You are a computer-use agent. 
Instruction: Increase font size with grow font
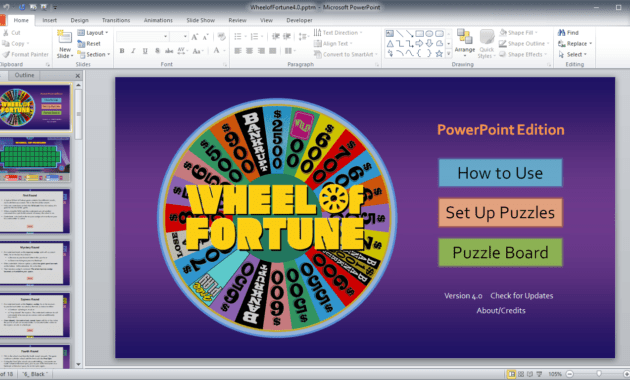194,37
